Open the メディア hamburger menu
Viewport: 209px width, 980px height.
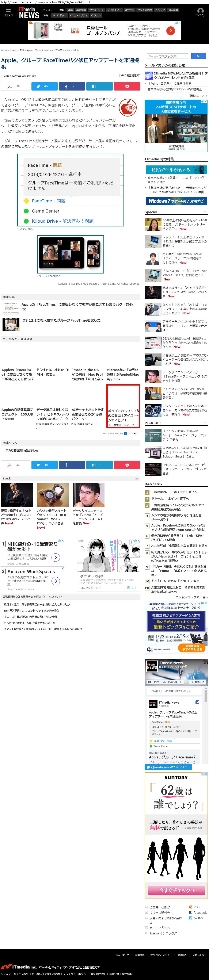pyautogui.click(x=8, y=12)
